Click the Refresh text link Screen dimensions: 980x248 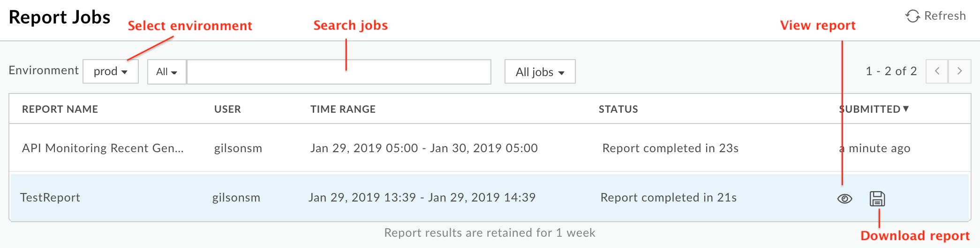point(945,16)
